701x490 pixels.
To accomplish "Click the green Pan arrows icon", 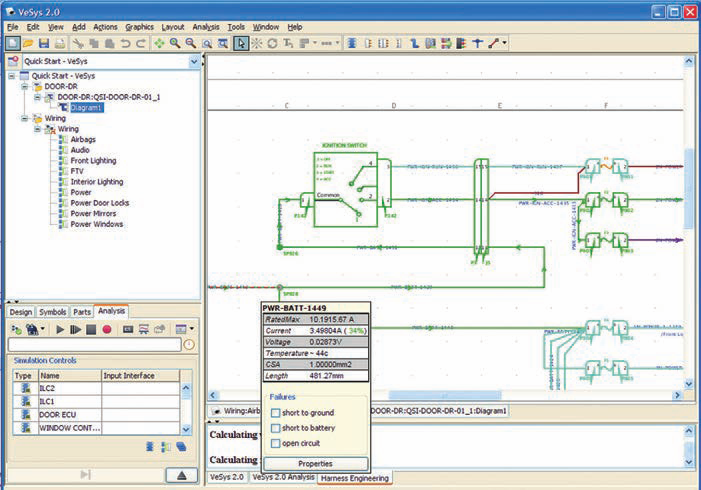I will [159, 43].
